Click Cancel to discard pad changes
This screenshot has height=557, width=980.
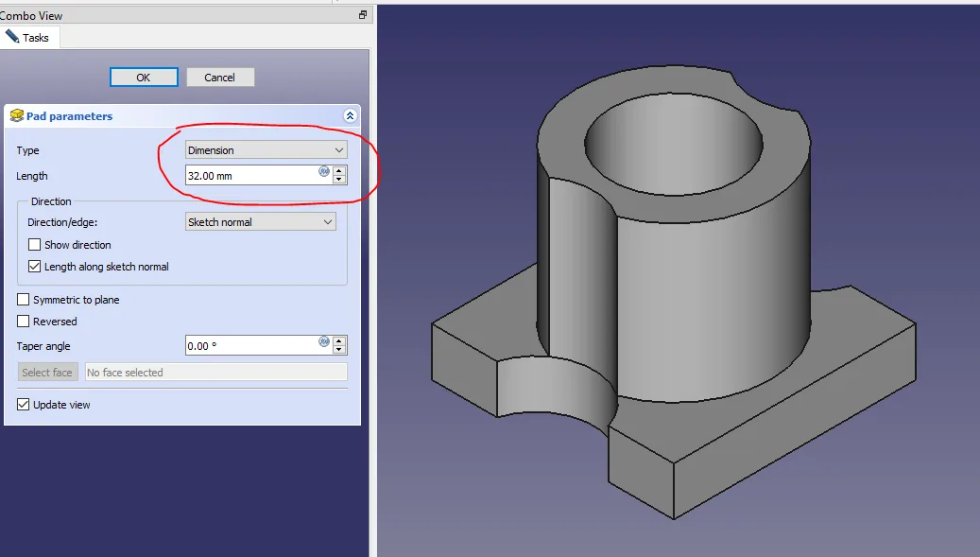coord(220,78)
